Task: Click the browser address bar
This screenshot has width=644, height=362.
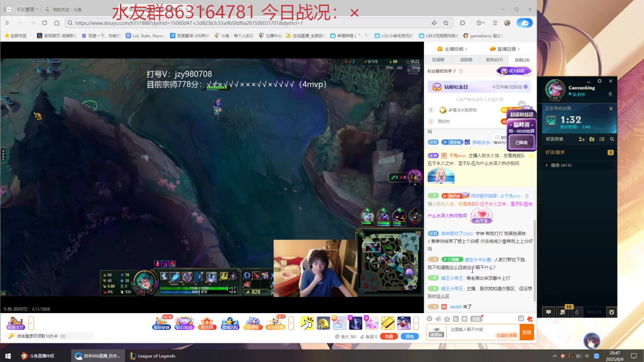Action: click(248, 23)
